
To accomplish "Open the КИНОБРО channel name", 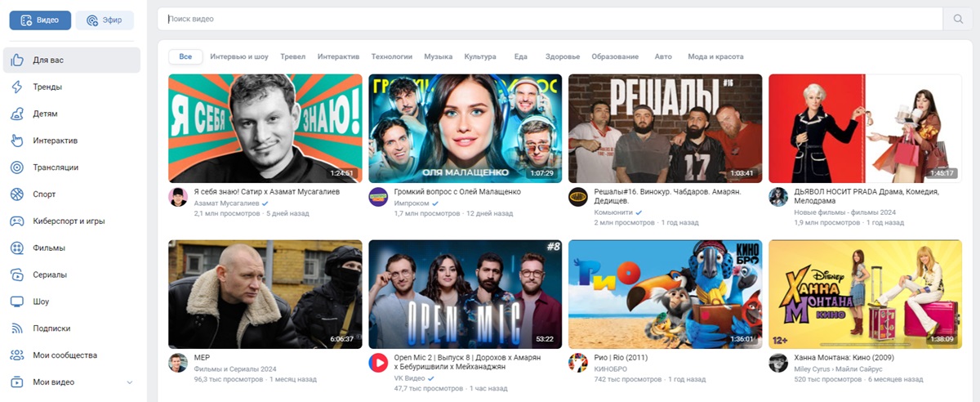I will tap(610, 368).
